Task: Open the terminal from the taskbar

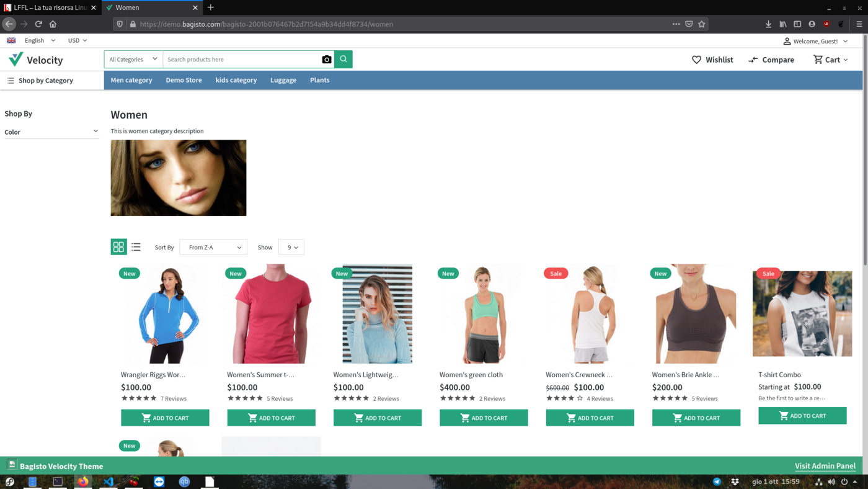Action: (x=58, y=482)
